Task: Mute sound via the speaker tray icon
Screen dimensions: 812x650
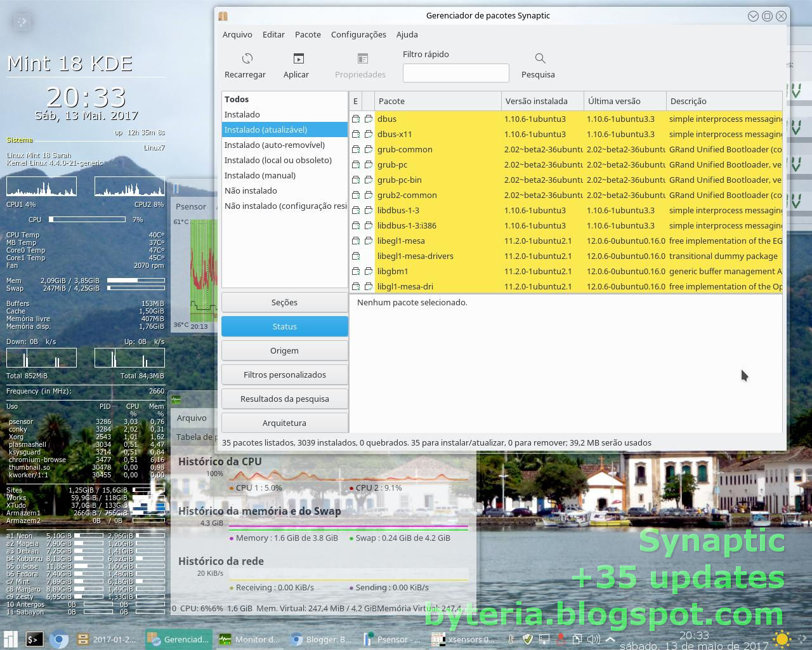Action: point(593,639)
